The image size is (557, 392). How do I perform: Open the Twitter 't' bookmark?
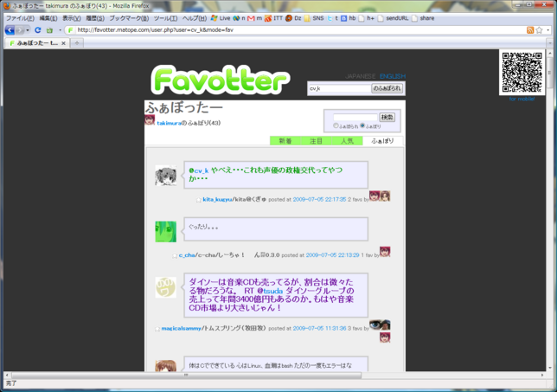[332, 18]
